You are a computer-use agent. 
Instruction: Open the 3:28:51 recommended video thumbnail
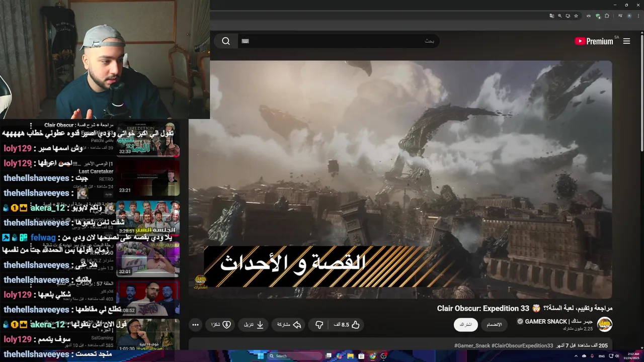click(148, 217)
